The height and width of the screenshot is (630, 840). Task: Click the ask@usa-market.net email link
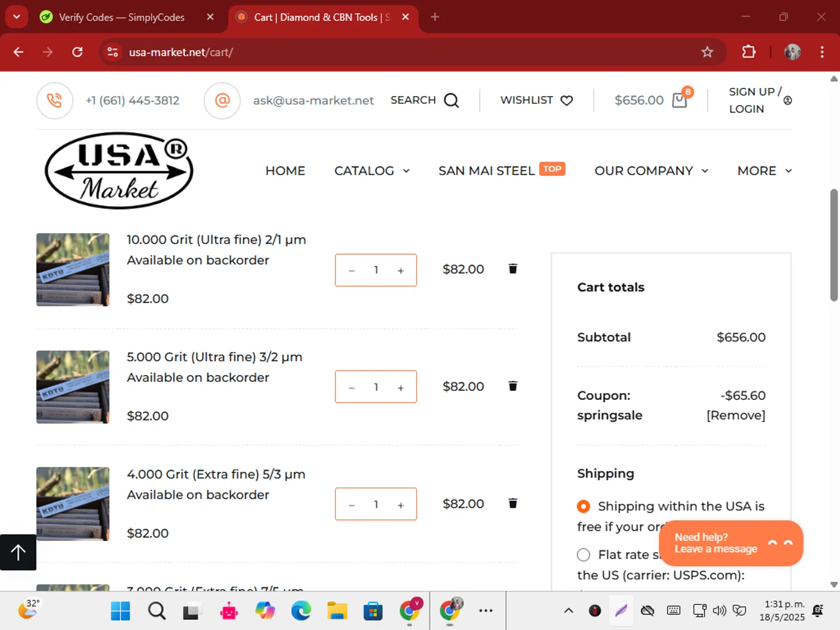tap(313, 100)
